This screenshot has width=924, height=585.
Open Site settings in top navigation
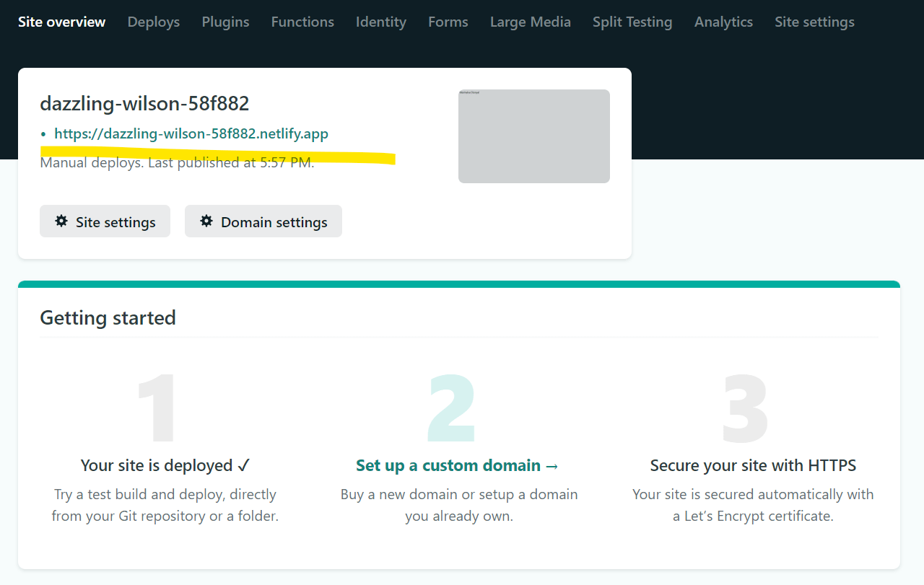tap(814, 22)
